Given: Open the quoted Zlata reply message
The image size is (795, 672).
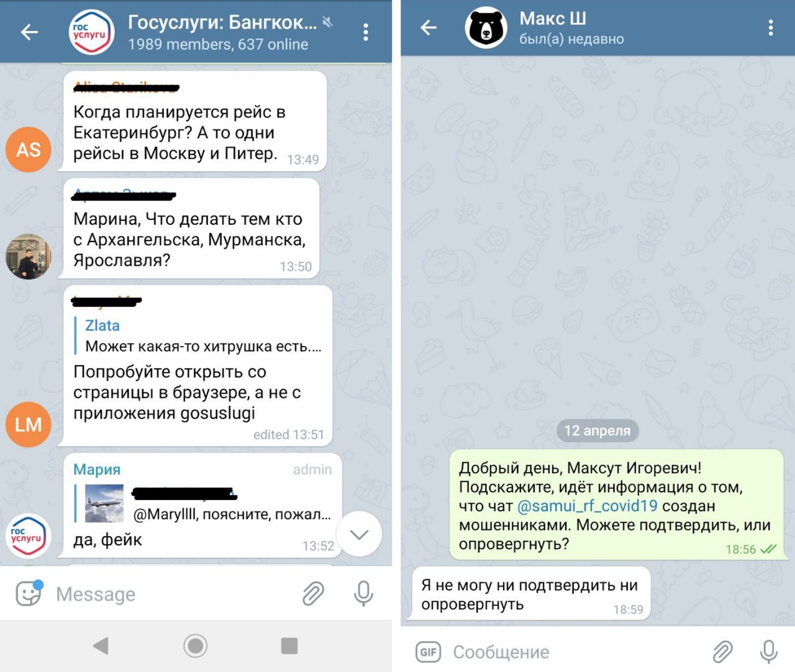Looking at the screenshot, I should click(x=203, y=335).
